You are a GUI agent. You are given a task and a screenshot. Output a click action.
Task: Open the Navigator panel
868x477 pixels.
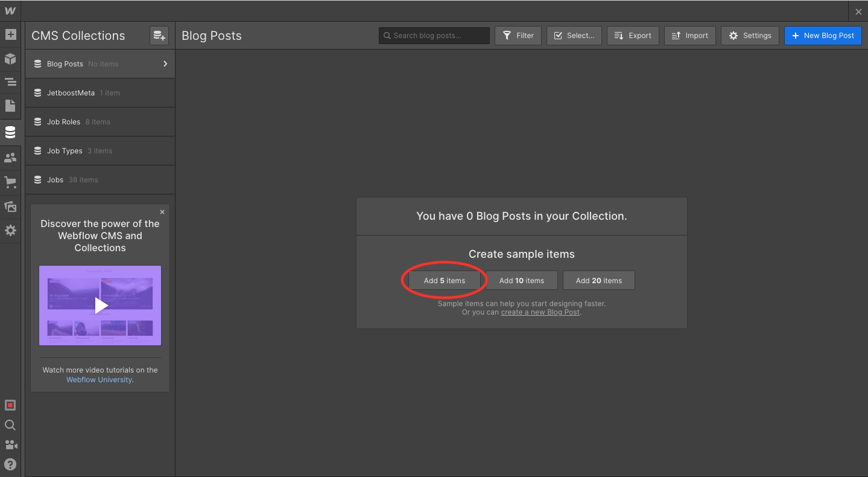[10, 82]
